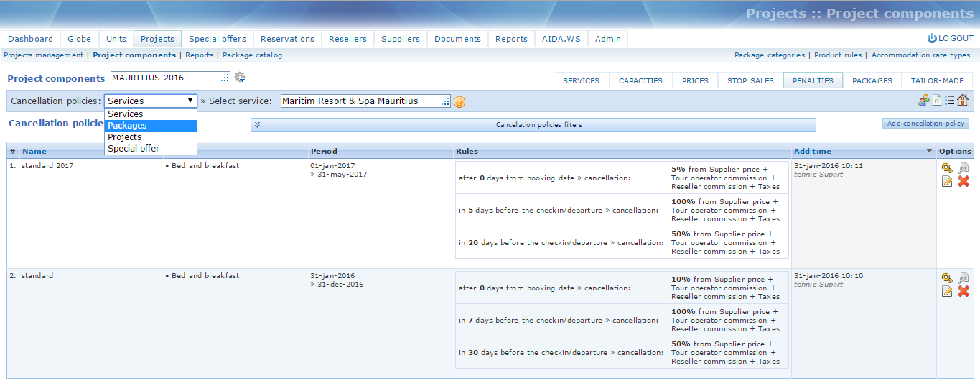Screen dimensions: 980x391
Task: Click the Add cancellation policy button
Action: 925,124
